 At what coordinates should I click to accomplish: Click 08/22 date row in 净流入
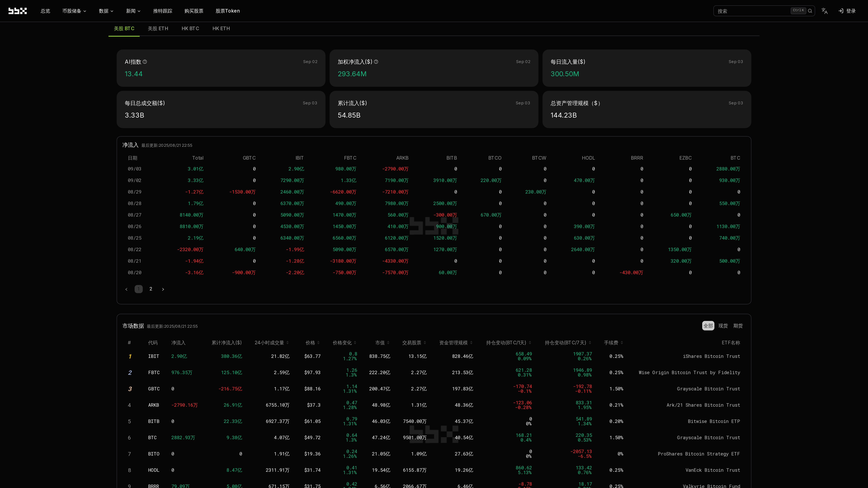[x=434, y=250]
